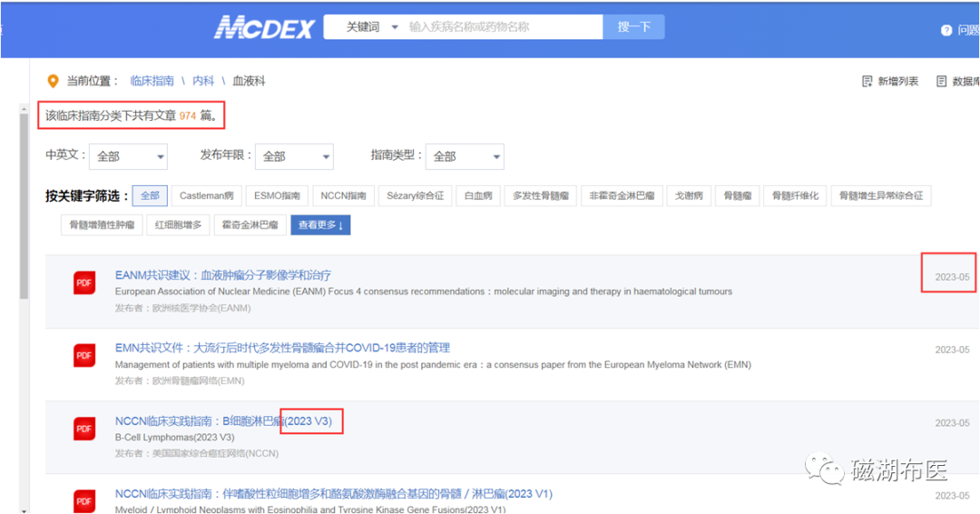Click the MCDEX logo

pyautogui.click(x=264, y=27)
